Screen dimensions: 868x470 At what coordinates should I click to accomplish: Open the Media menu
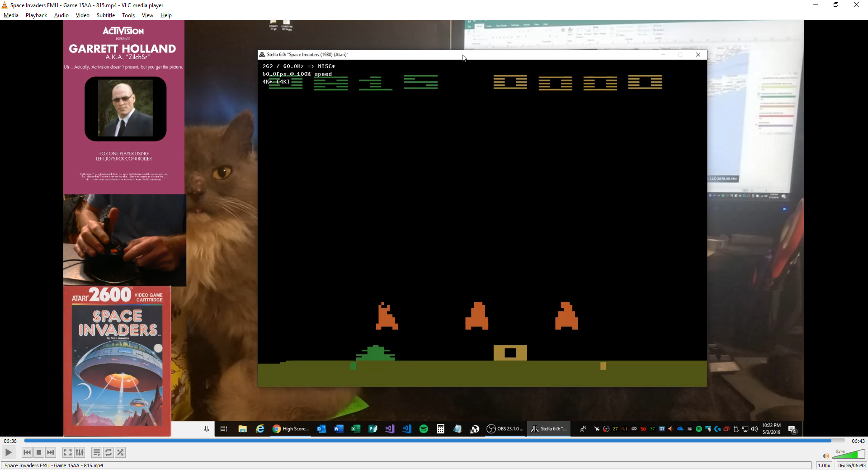click(11, 15)
